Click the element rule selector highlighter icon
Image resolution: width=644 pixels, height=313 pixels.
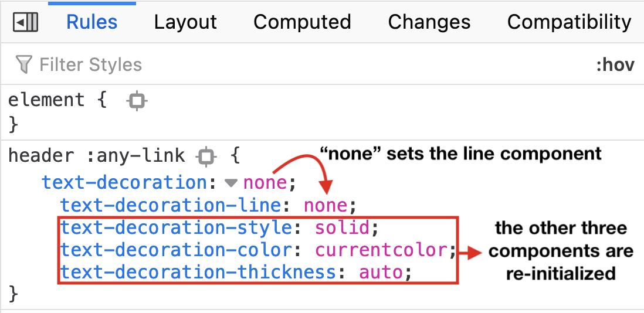click(x=137, y=101)
